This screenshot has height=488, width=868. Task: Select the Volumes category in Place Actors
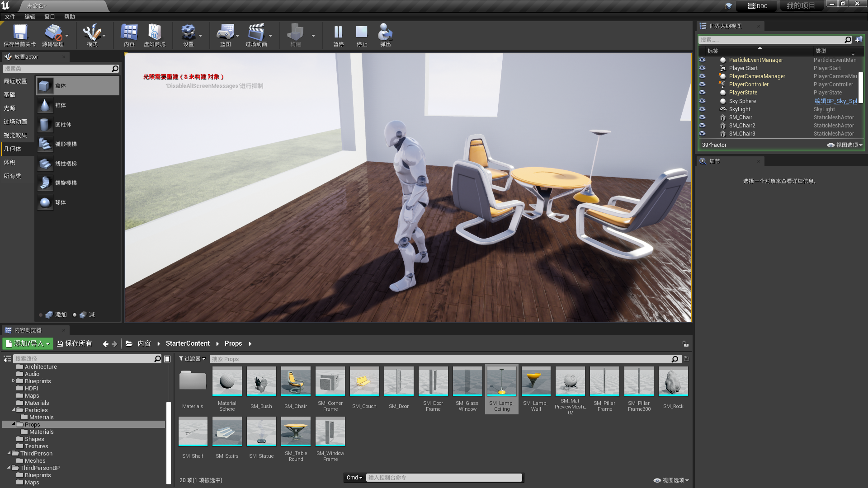[17, 163]
